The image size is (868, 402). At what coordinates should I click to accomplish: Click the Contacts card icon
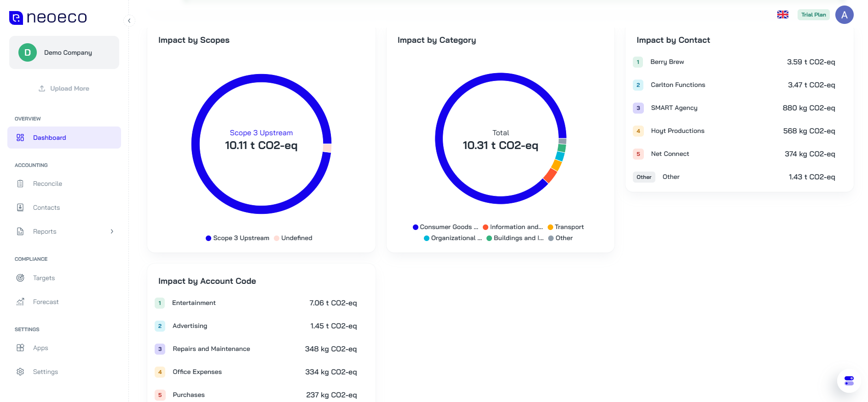click(20, 207)
